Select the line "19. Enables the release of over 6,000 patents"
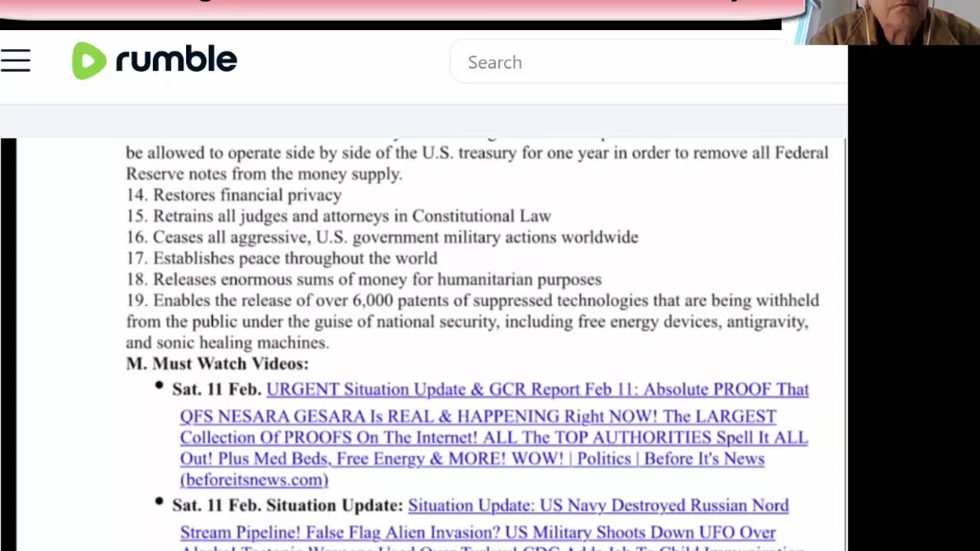980x551 pixels. point(472,300)
